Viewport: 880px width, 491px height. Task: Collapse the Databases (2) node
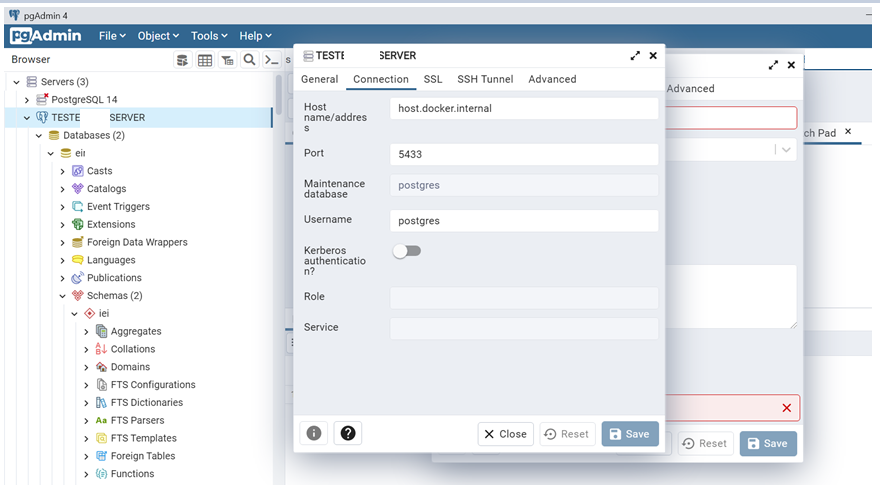point(39,136)
